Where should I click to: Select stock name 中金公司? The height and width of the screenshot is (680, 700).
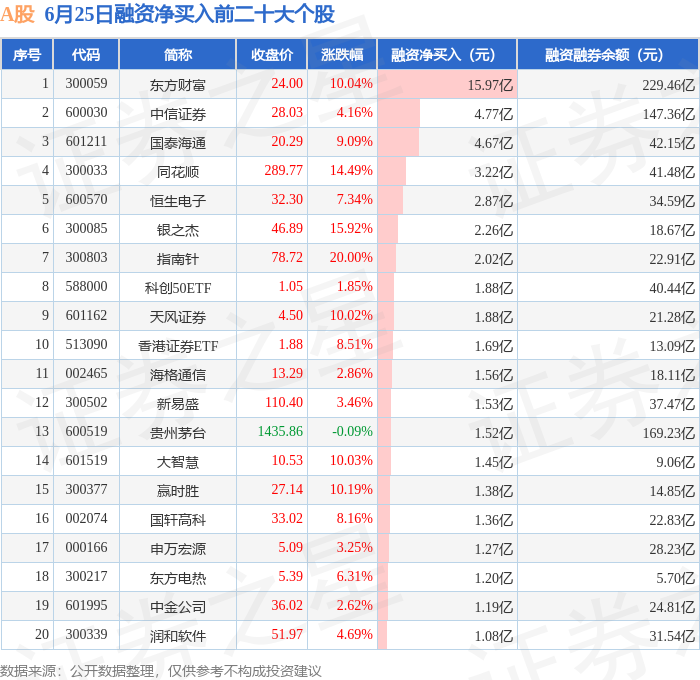[178, 607]
